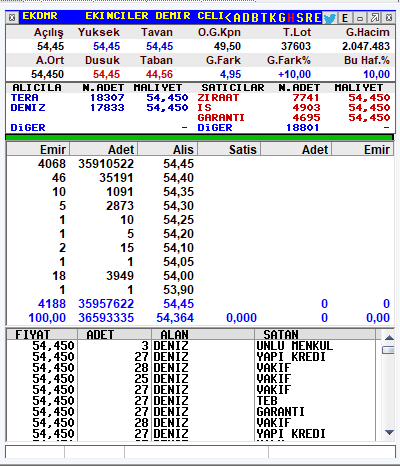Image resolution: width=400 pixels, height=466 pixels.
Task: Click the ADET column header in trades list
Action: pos(114,334)
